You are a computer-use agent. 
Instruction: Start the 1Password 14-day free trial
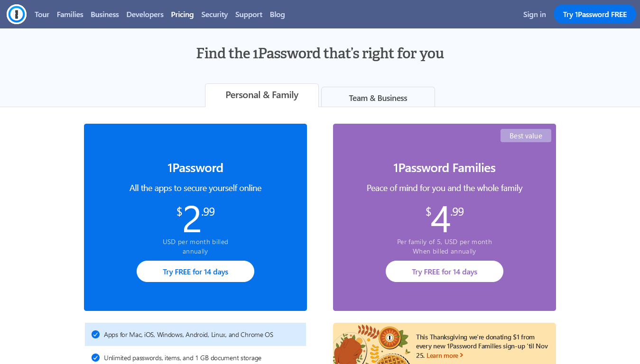[195, 271]
